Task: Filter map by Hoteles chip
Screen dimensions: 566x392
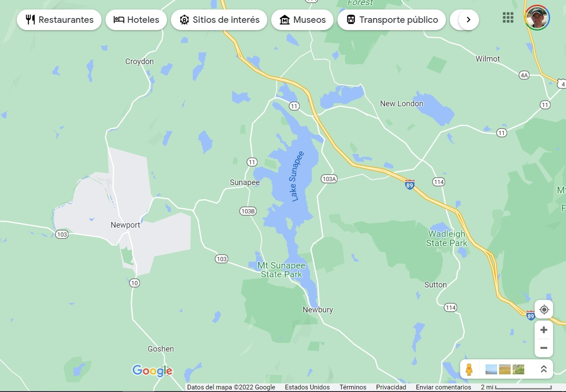Action: pos(136,20)
